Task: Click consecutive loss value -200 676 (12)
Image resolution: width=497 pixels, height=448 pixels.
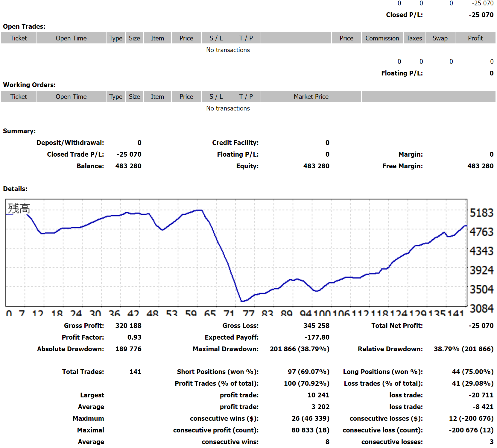Action: click(x=471, y=430)
